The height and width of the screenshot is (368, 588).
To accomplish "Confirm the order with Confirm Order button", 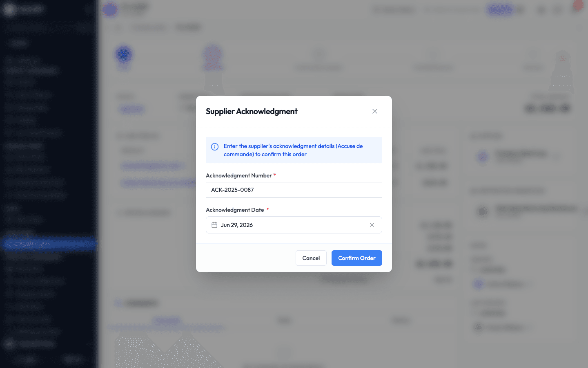I will click(x=357, y=258).
